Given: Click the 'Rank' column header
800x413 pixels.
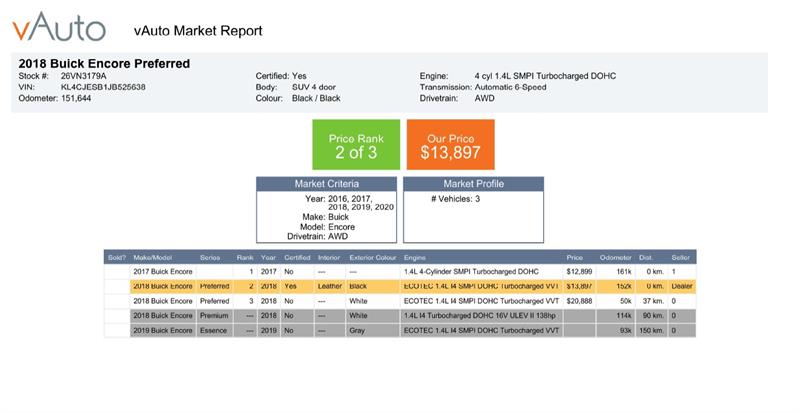Looking at the screenshot, I should (245, 258).
